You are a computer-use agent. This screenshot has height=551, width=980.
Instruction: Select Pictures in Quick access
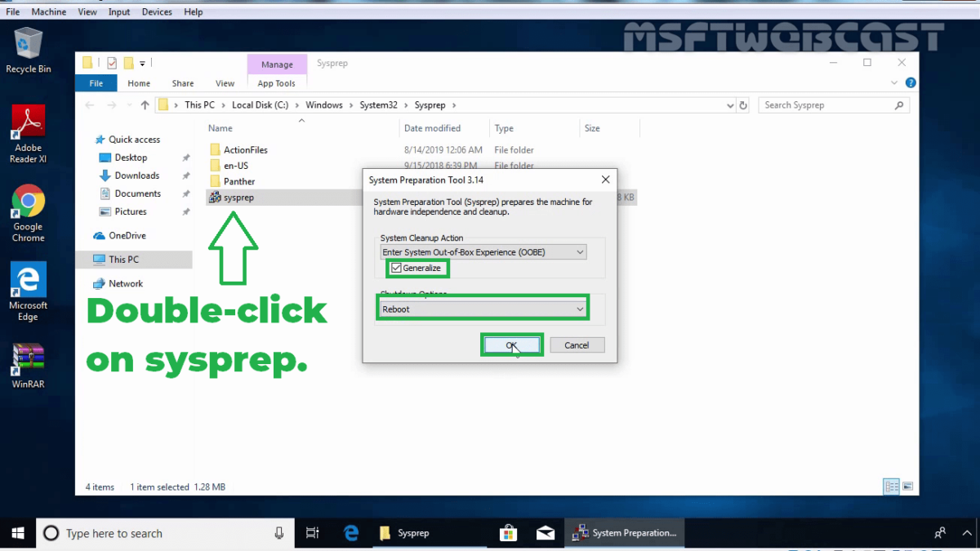[x=131, y=211]
